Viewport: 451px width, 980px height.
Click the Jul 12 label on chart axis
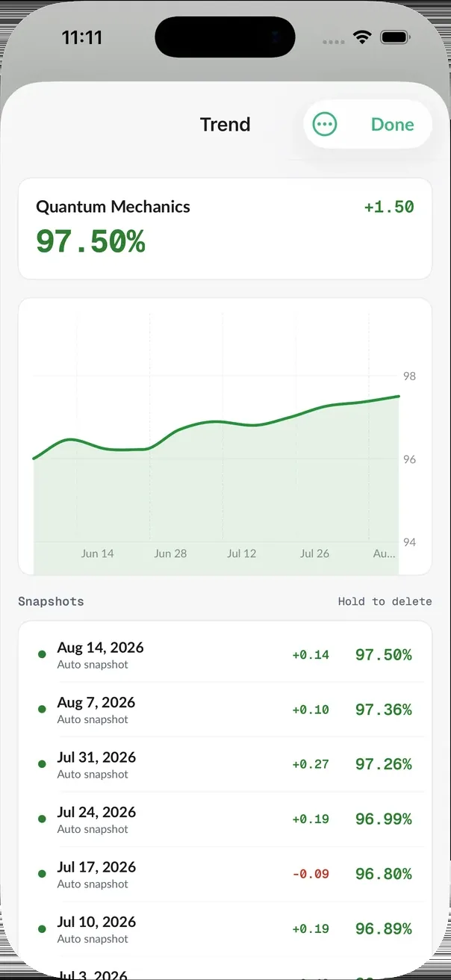tap(241, 553)
